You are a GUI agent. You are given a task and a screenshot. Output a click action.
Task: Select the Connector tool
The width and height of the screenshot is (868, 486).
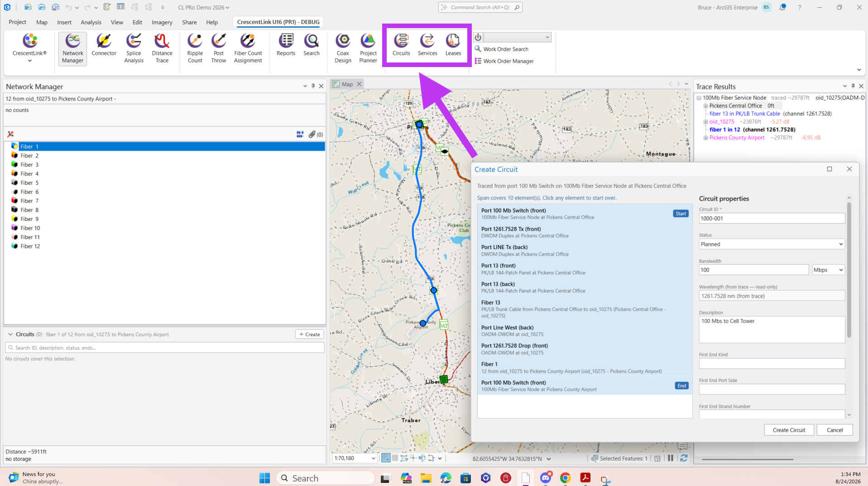coord(104,44)
